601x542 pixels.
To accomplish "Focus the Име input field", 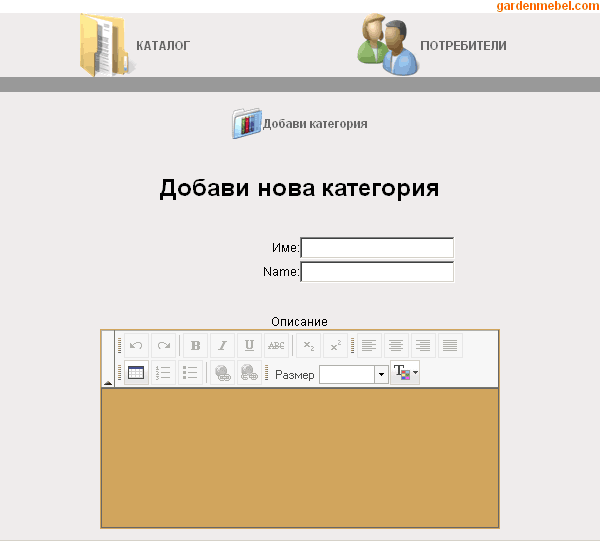I will (x=378, y=248).
